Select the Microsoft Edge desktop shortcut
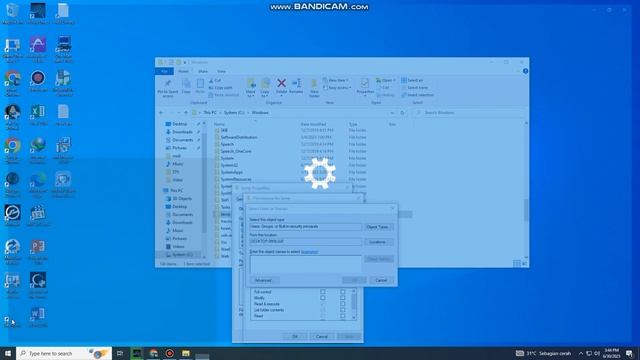The image size is (640, 360). (38, 184)
